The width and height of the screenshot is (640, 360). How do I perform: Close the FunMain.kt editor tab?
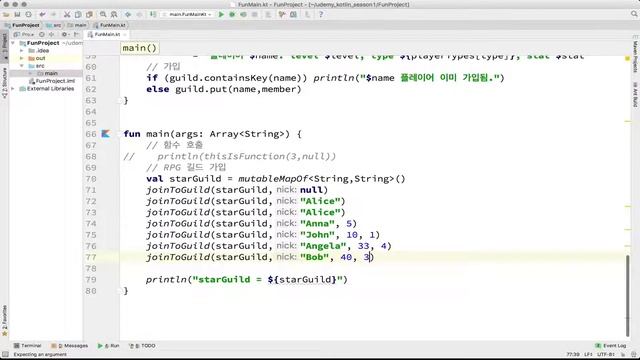(125, 35)
